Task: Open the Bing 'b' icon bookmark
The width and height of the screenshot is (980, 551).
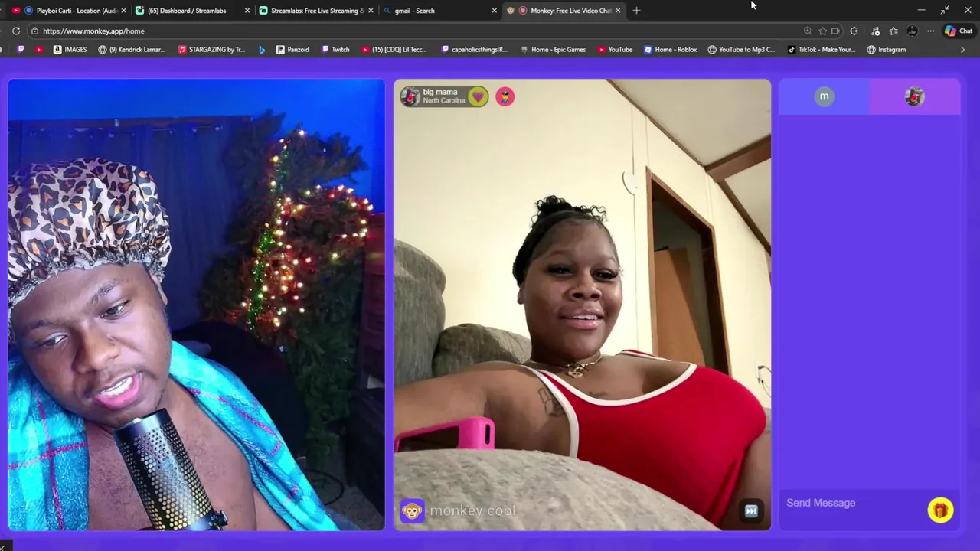Action: pos(262,50)
